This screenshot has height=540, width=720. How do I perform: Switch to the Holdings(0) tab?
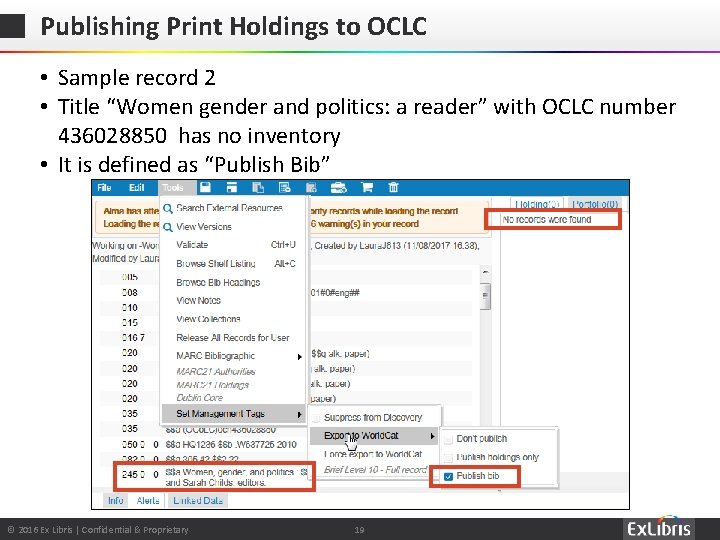(x=536, y=204)
